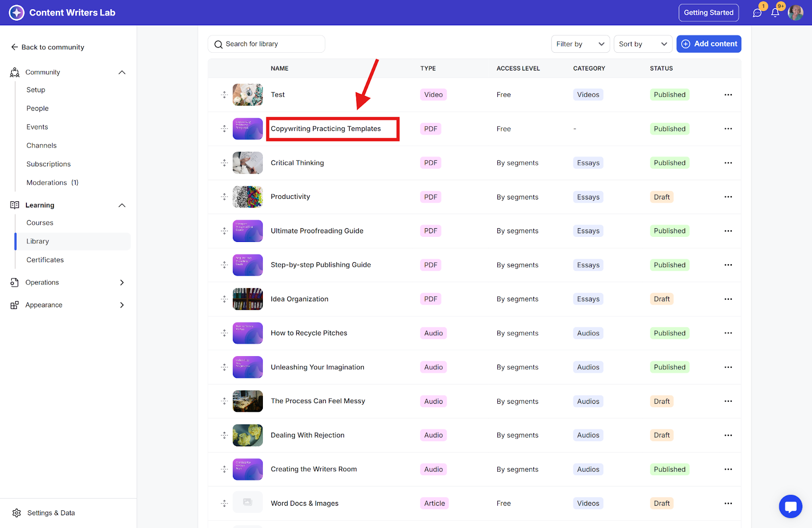Open more options for Ultimate Proofreading Guide
This screenshot has height=528, width=812.
click(728, 231)
